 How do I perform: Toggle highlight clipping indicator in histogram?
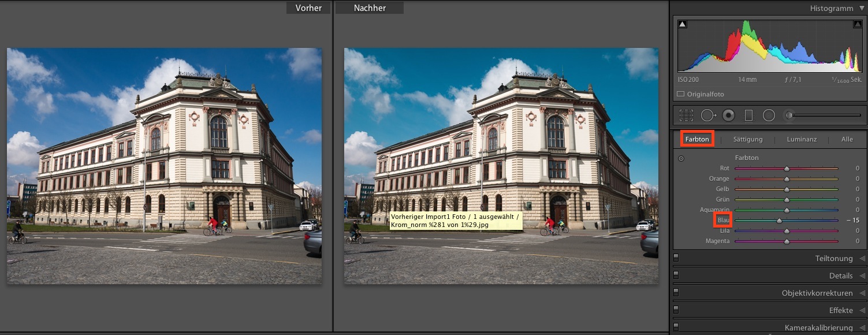tap(857, 24)
